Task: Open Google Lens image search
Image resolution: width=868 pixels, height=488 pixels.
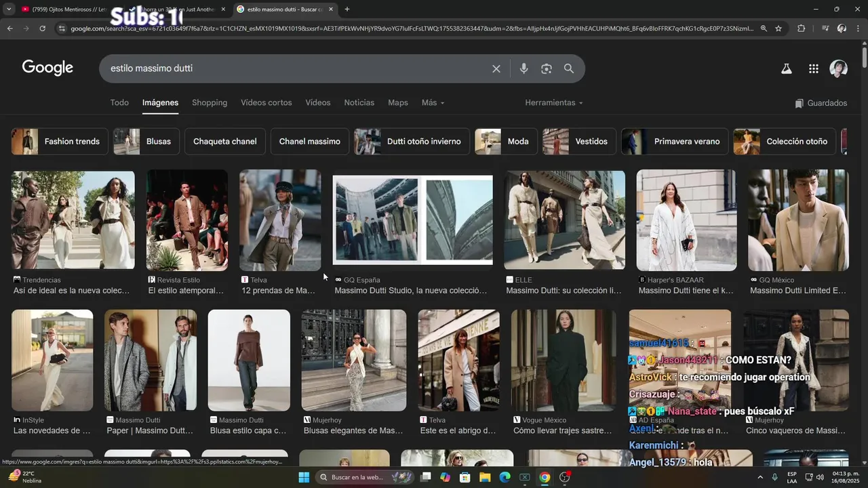Action: pyautogui.click(x=547, y=68)
